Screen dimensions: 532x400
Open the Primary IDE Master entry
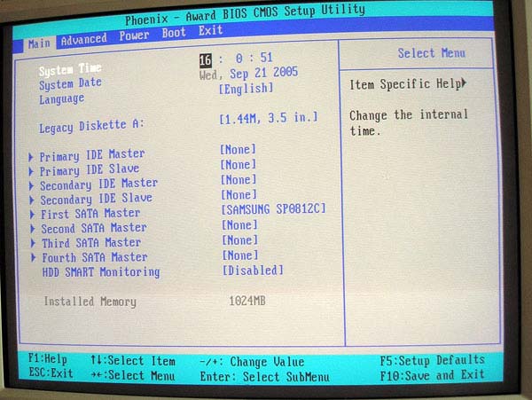[92, 155]
